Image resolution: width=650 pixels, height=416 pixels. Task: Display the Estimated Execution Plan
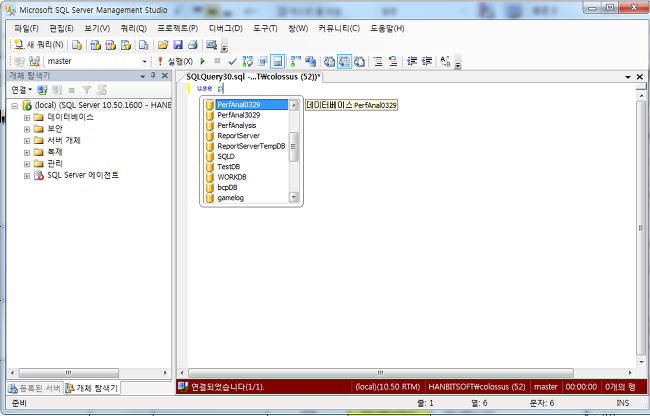[247, 61]
